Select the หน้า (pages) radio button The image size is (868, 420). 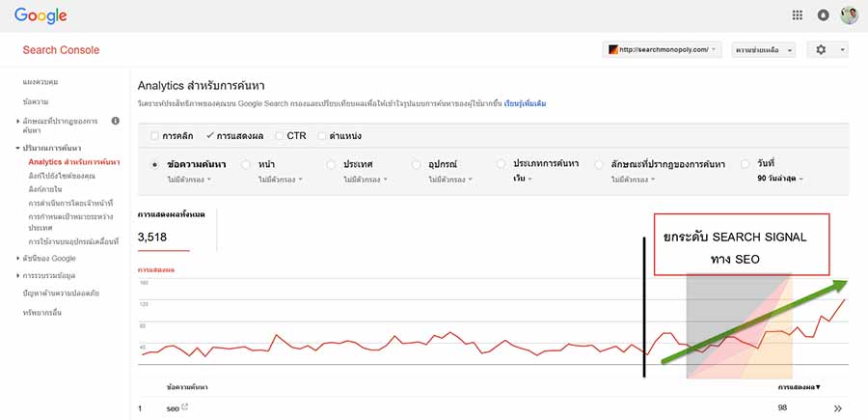pos(246,164)
